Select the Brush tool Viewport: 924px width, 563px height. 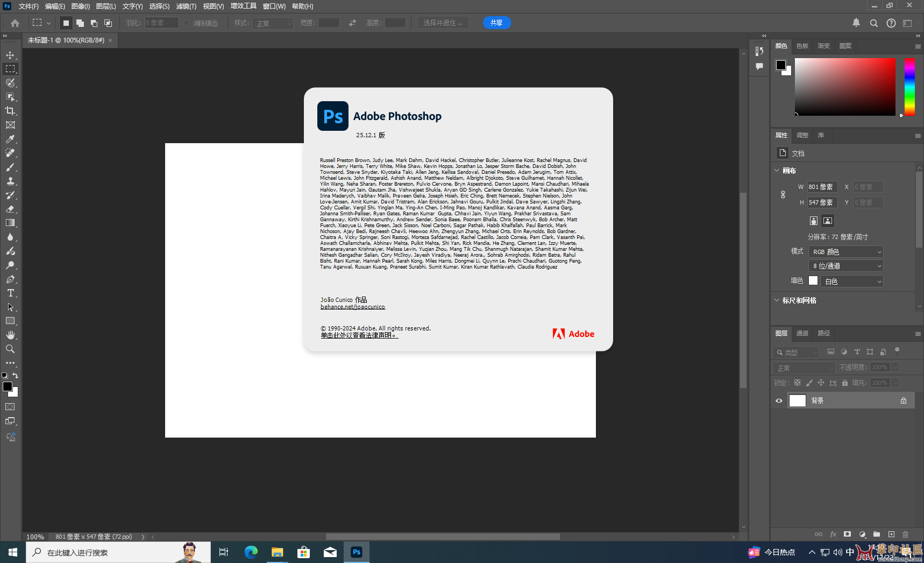tap(10, 167)
